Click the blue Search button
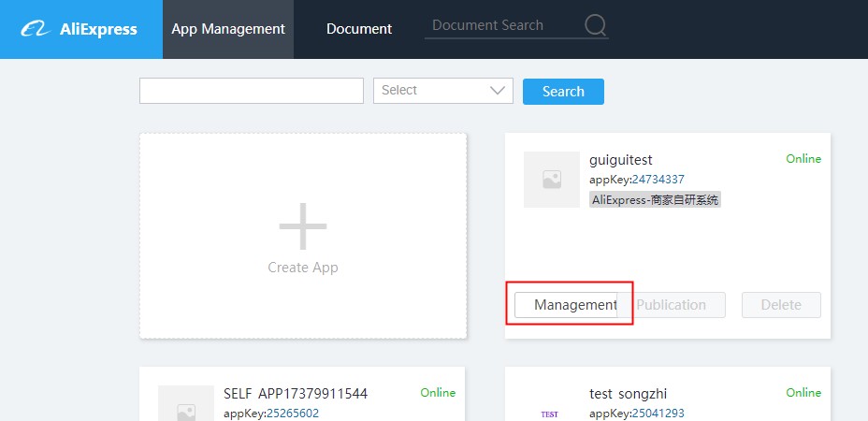The width and height of the screenshot is (868, 421). [x=563, y=92]
